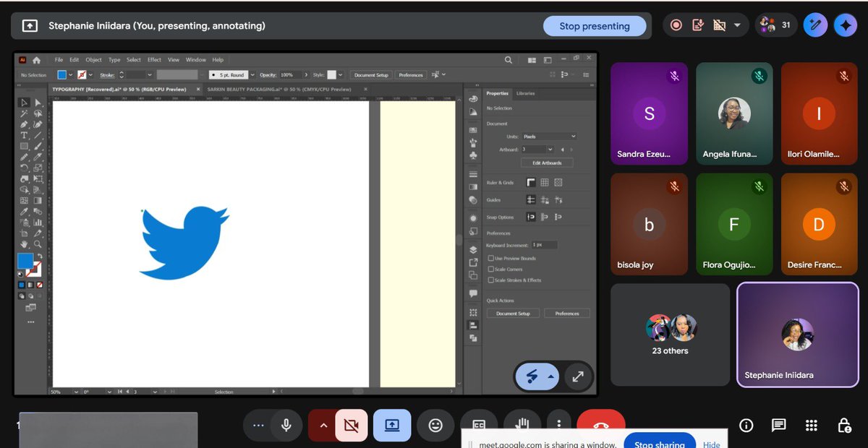Open the Object menu
The height and width of the screenshot is (448, 868).
click(94, 60)
